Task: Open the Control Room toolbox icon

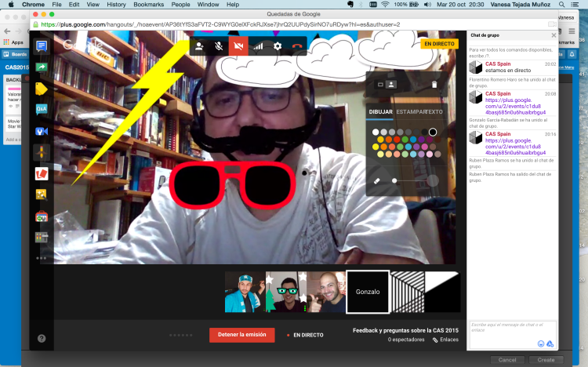Action: [42, 216]
